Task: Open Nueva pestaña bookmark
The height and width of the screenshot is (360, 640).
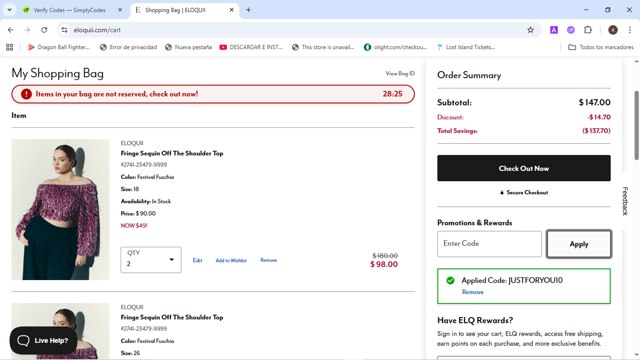Action: [x=189, y=47]
